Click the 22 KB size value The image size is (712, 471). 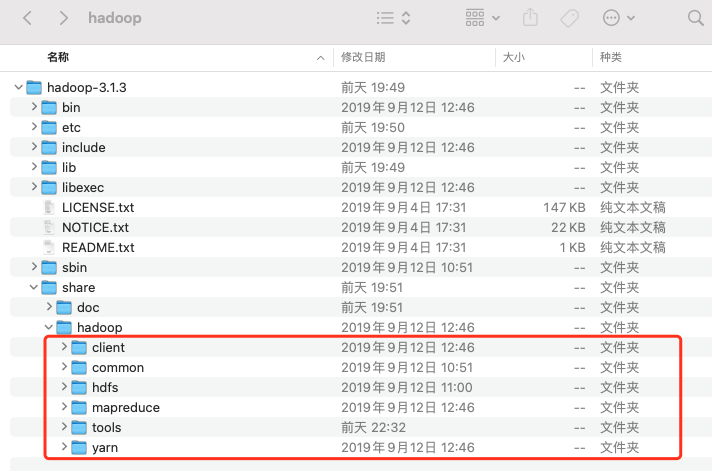[x=568, y=228]
